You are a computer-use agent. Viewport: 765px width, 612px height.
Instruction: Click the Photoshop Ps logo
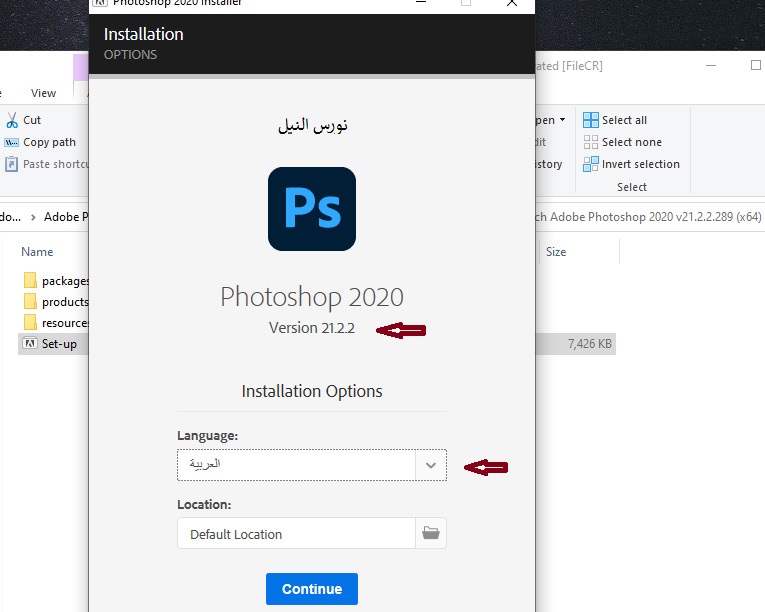coord(312,208)
